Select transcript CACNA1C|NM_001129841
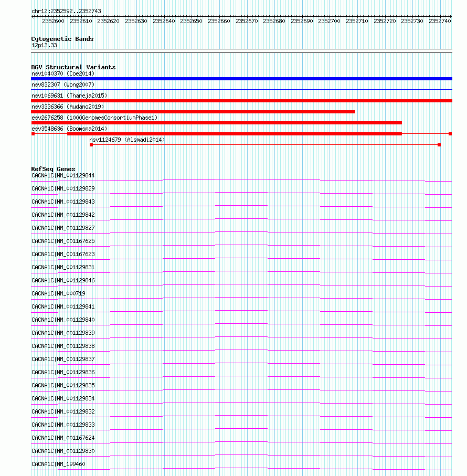The height and width of the screenshot is (476, 467). click(x=63, y=307)
